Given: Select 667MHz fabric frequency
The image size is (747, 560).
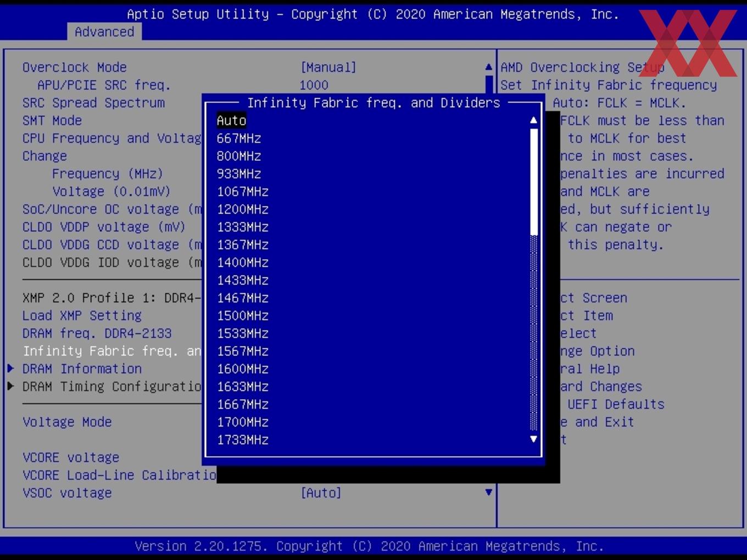Looking at the screenshot, I should coord(239,138).
